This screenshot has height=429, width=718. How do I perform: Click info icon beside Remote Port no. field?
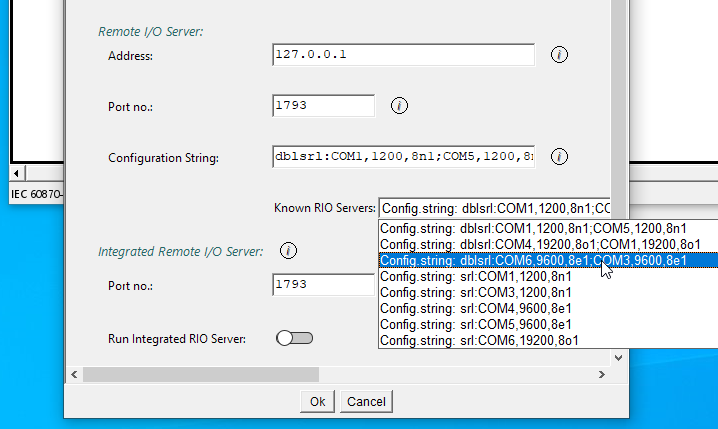coord(399,106)
